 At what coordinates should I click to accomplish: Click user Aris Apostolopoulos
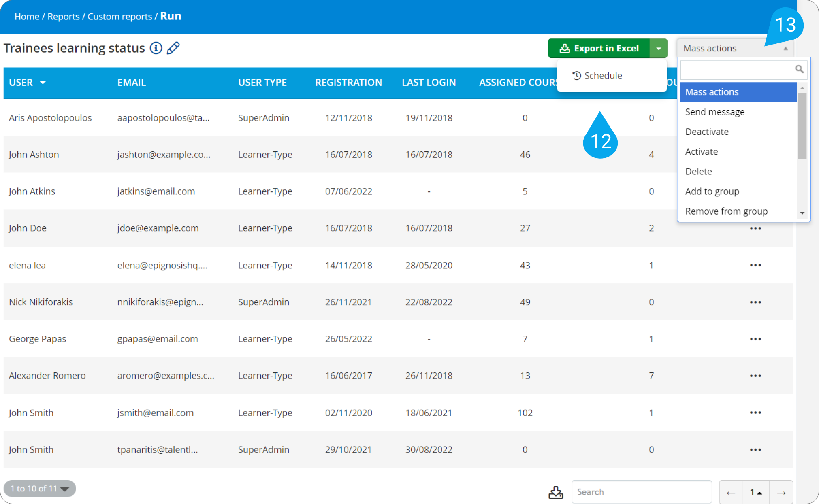(50, 118)
